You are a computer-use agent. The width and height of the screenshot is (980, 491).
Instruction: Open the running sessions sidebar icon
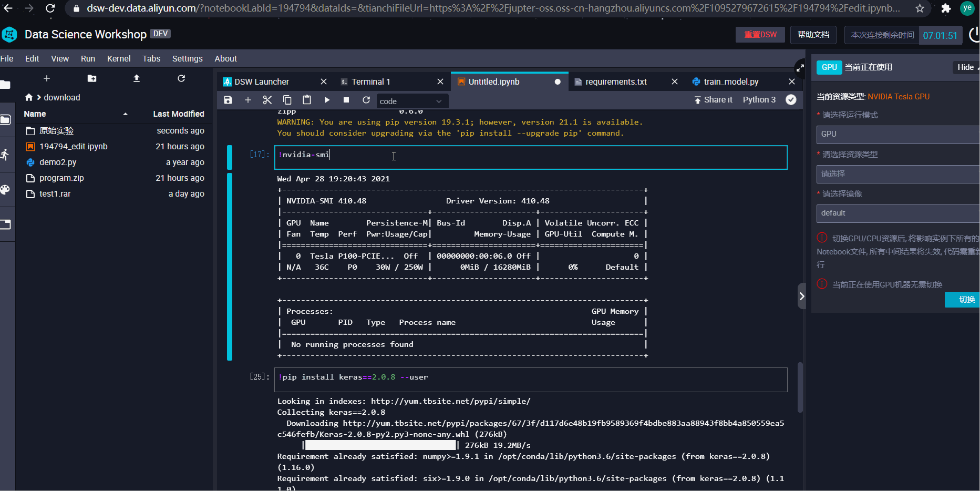click(5, 155)
